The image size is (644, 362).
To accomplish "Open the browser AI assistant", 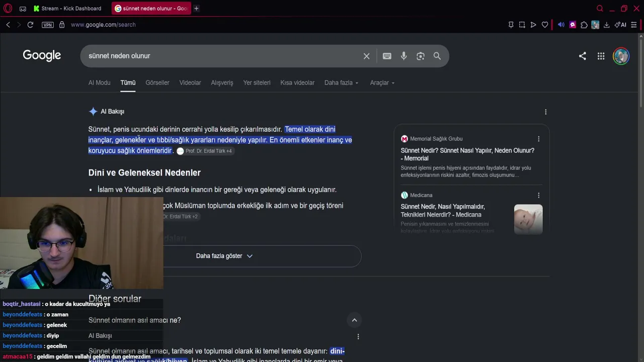I will point(620,25).
